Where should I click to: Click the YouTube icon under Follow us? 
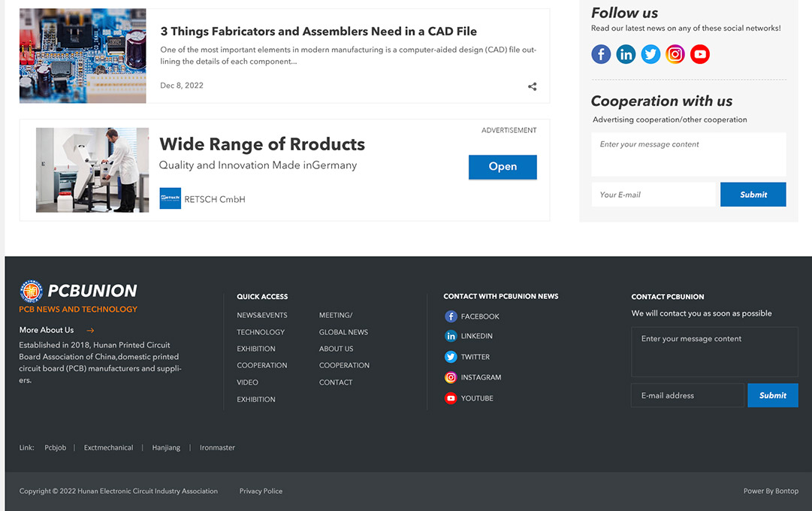pos(700,54)
